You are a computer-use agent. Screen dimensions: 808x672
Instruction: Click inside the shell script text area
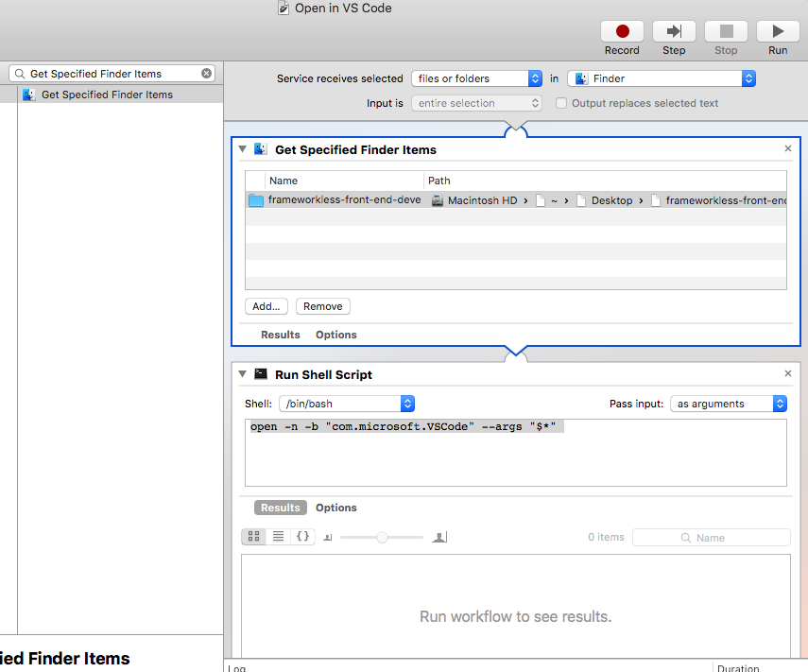(x=516, y=453)
